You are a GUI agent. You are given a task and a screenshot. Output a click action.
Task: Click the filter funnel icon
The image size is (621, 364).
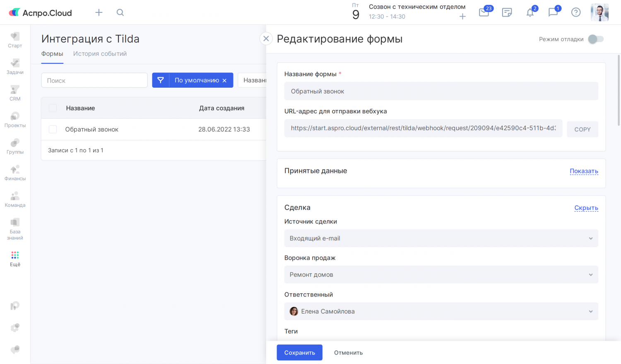coord(161,80)
